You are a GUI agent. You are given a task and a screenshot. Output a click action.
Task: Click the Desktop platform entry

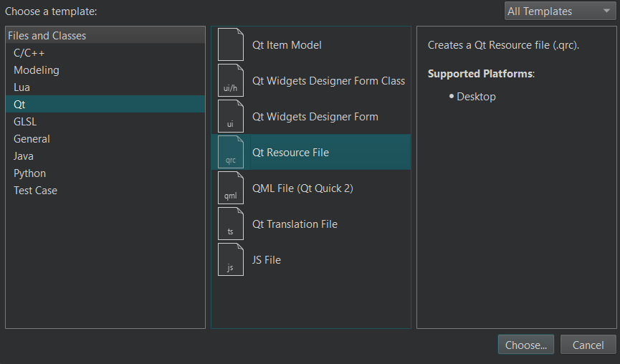(476, 97)
